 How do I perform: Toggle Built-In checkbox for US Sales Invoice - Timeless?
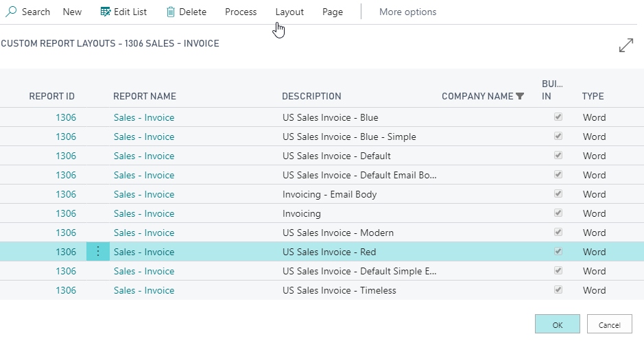point(558,290)
